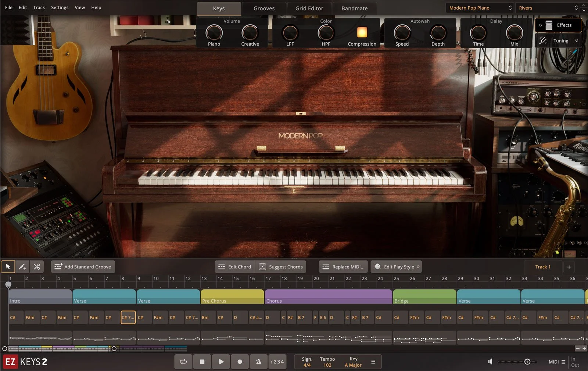Stop playback with the stop button

pyautogui.click(x=202, y=362)
